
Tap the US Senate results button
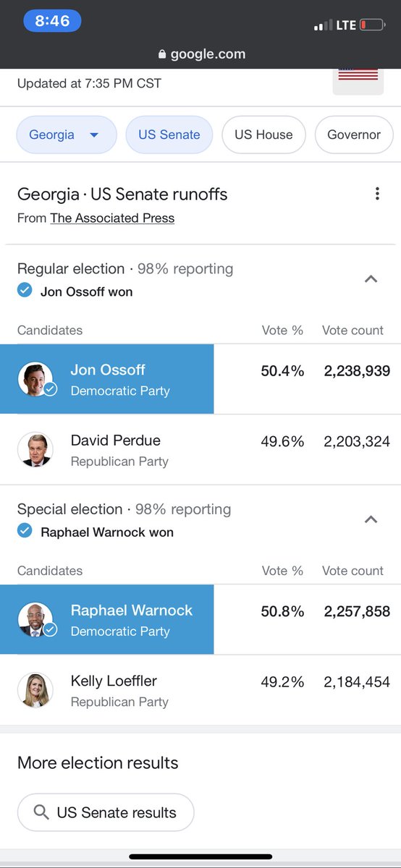106,812
